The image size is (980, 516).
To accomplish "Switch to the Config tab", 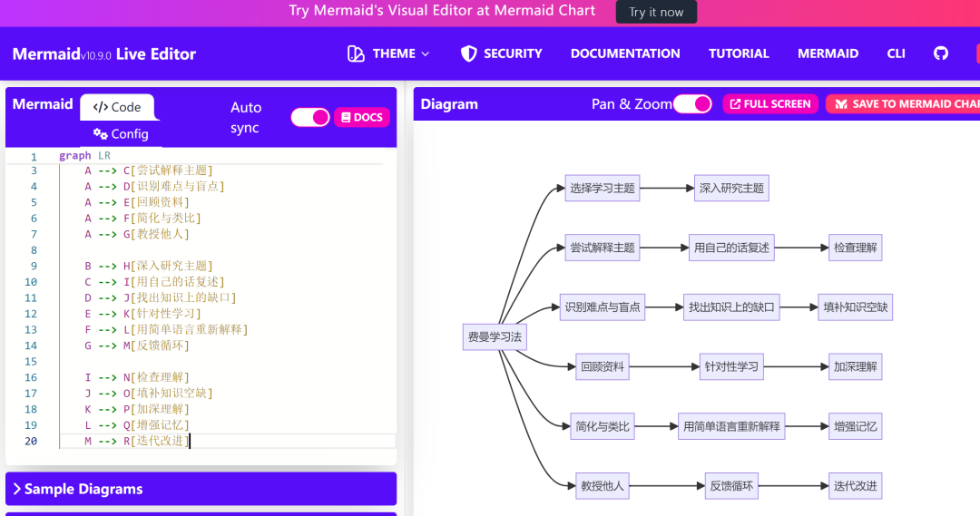I will tap(121, 133).
